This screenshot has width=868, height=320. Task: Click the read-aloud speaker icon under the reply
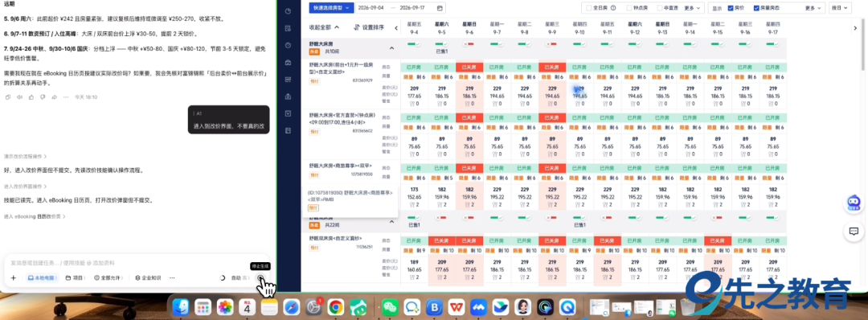pos(19,97)
